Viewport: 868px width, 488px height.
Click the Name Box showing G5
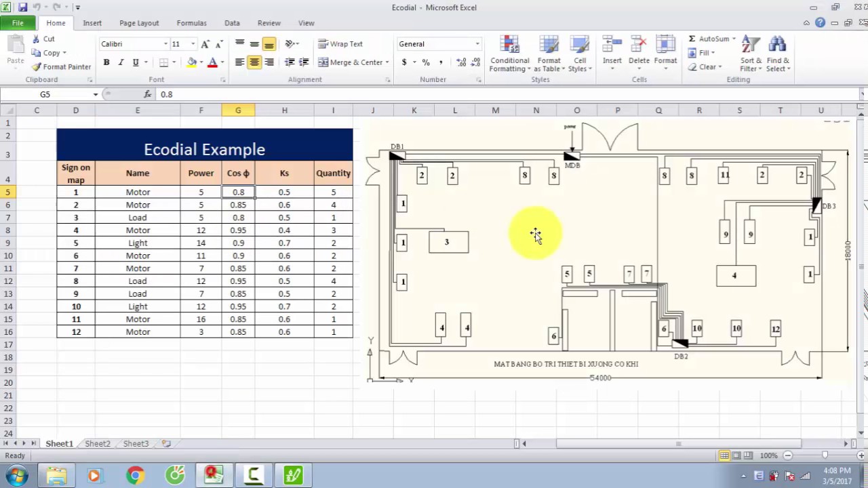[x=45, y=94]
